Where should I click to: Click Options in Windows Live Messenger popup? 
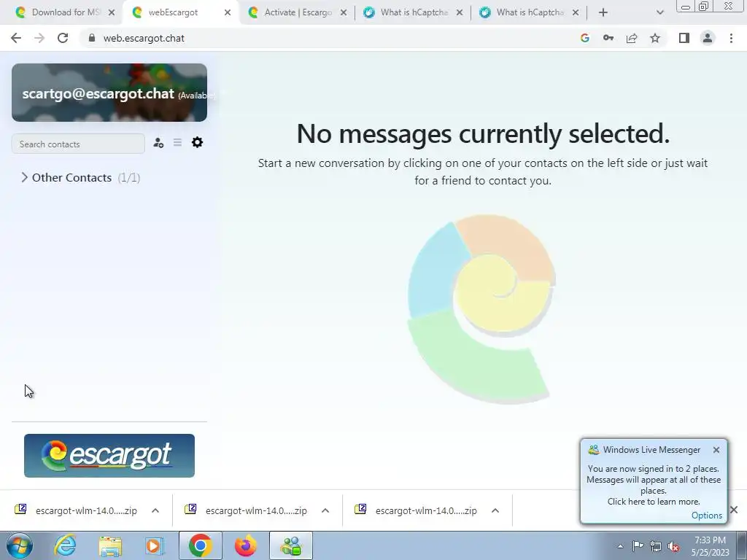point(706,516)
